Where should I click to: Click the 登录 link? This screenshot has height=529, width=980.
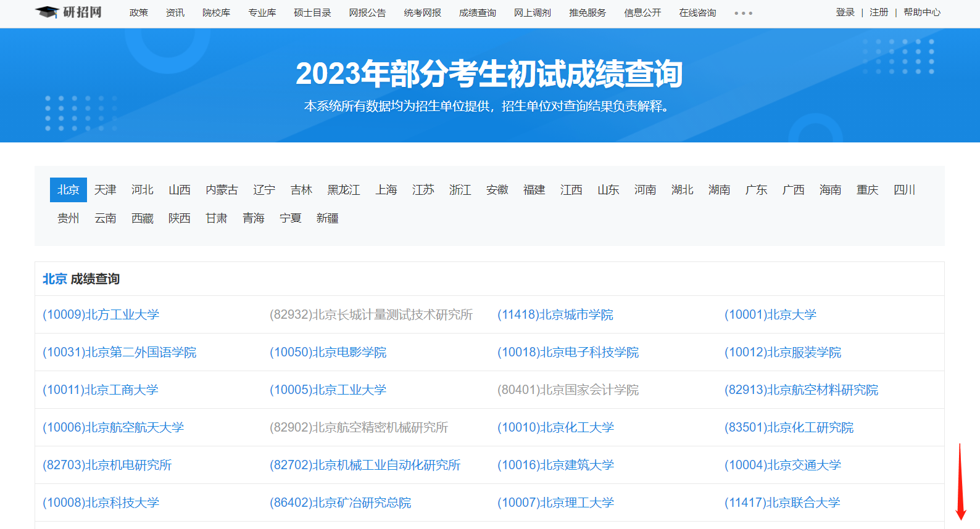click(x=845, y=12)
